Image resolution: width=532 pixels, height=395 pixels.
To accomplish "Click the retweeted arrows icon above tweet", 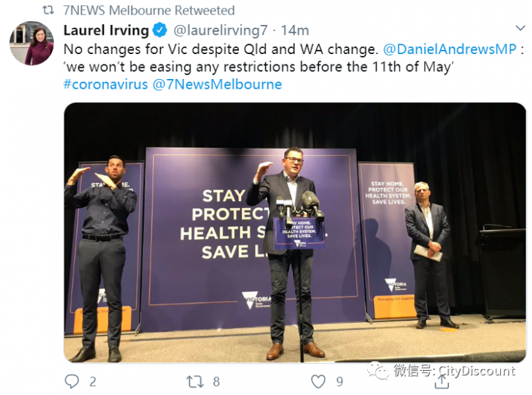I will [x=48, y=10].
